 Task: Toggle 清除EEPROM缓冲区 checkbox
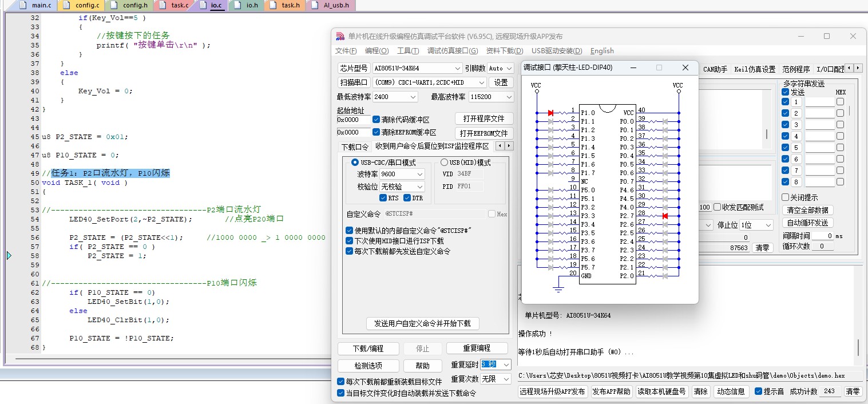376,132
